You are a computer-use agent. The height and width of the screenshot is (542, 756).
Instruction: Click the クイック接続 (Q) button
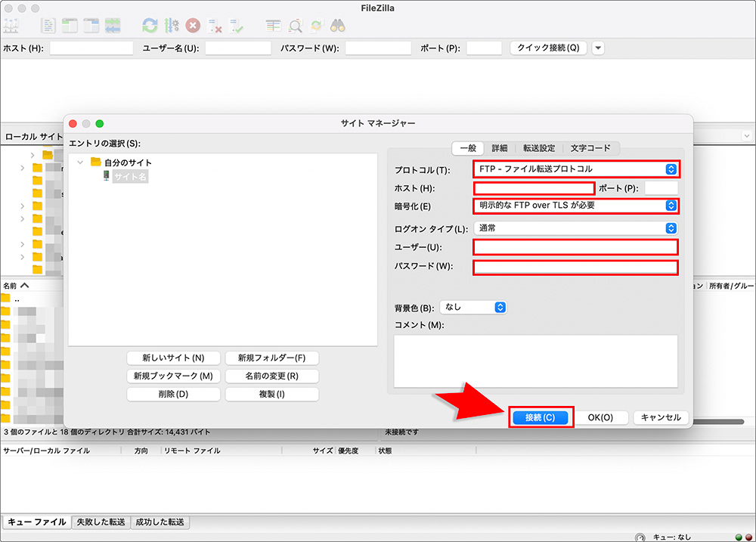click(548, 48)
